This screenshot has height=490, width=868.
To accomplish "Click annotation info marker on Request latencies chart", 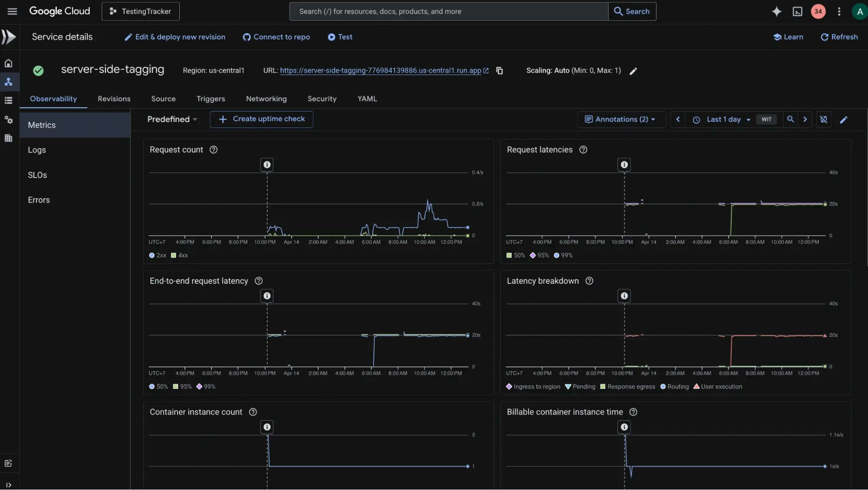I will point(624,165).
